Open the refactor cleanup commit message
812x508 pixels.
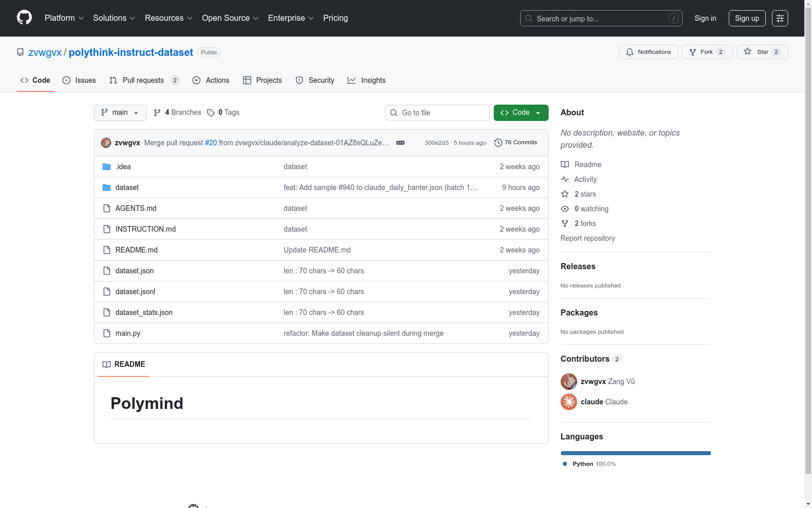point(363,333)
